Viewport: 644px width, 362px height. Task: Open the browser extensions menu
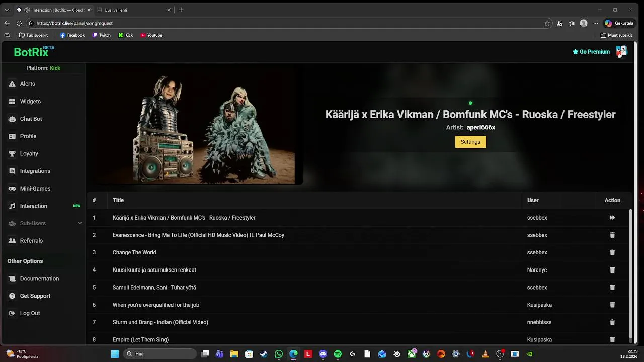click(x=560, y=23)
